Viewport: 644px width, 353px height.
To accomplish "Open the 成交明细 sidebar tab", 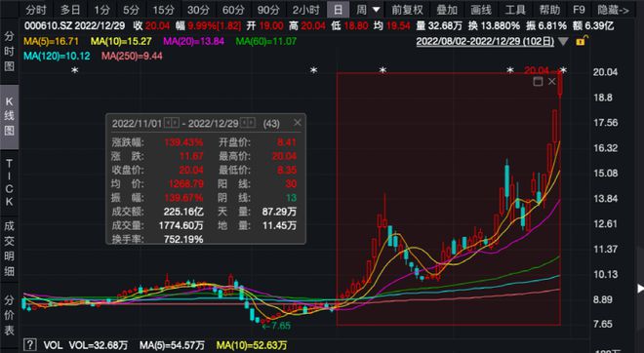I will pyautogui.click(x=9, y=248).
